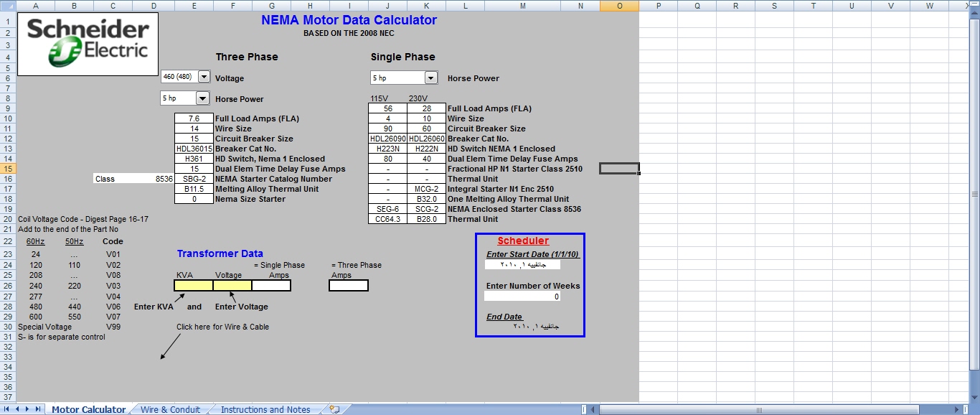Viewport: 980px width, 415px height.
Task: Click the Number of Weeks field showing 0
Action: pyautogui.click(x=522, y=296)
